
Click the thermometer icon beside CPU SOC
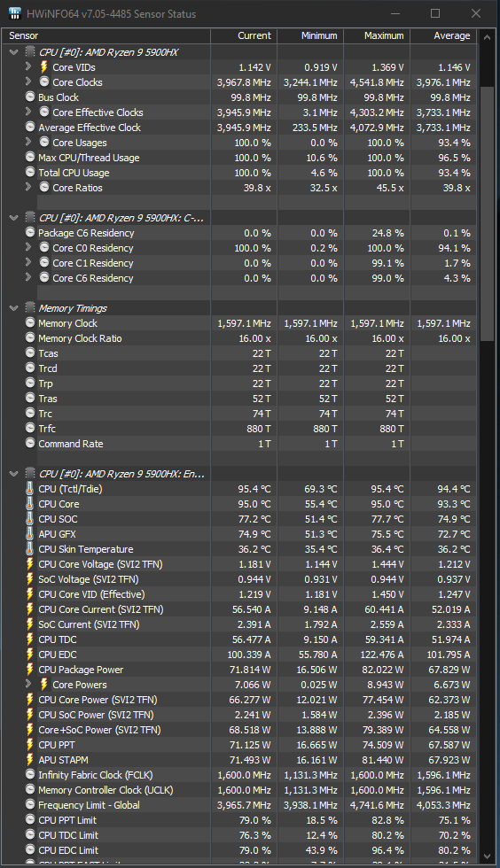pos(30,519)
